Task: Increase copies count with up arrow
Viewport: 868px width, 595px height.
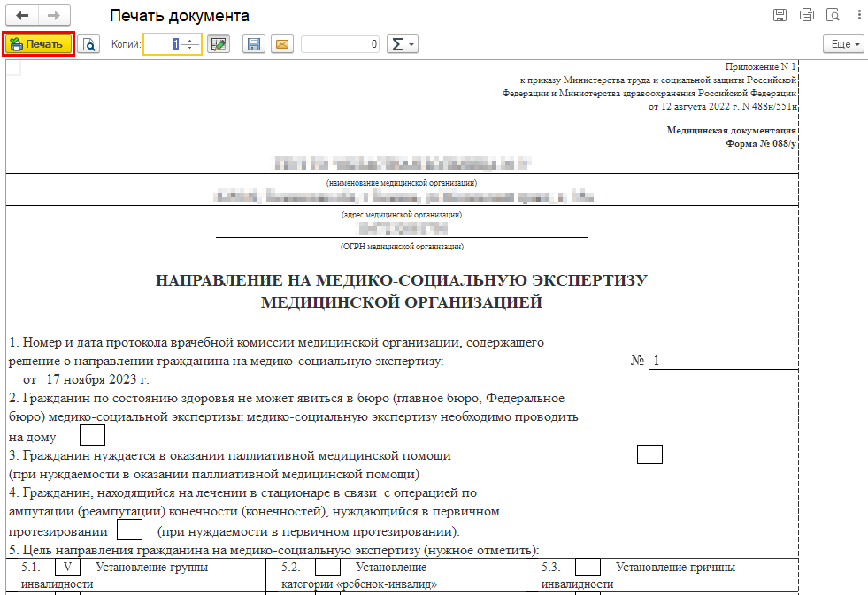Action: (188, 40)
